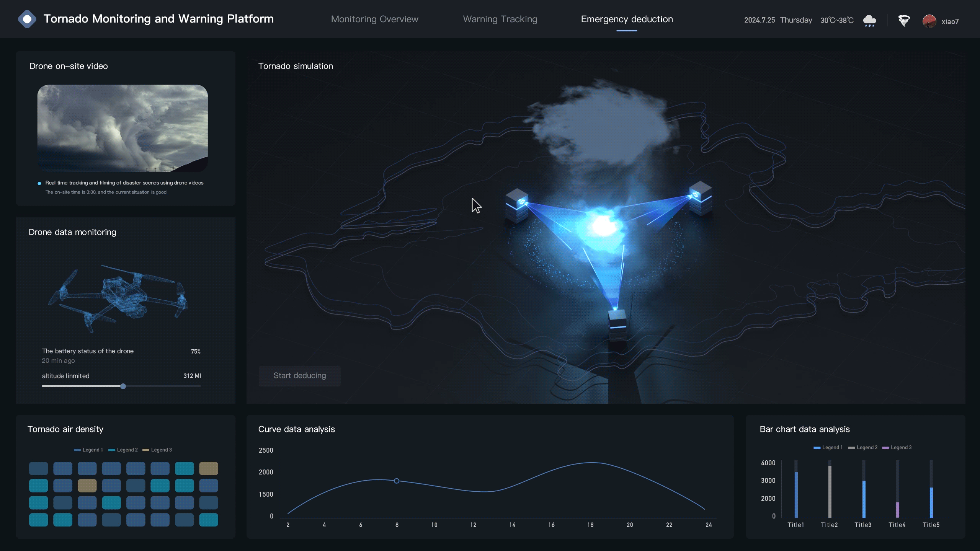This screenshot has width=980, height=551.
Task: Click the altitude limit slider handle
Action: point(123,386)
